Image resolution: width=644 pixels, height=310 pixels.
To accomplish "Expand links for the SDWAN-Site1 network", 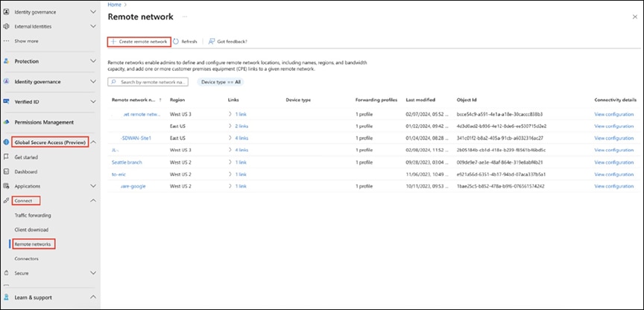I will click(230, 138).
